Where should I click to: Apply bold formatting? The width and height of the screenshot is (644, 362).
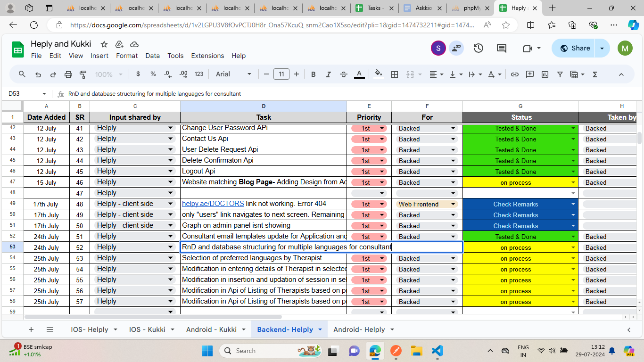(314, 74)
